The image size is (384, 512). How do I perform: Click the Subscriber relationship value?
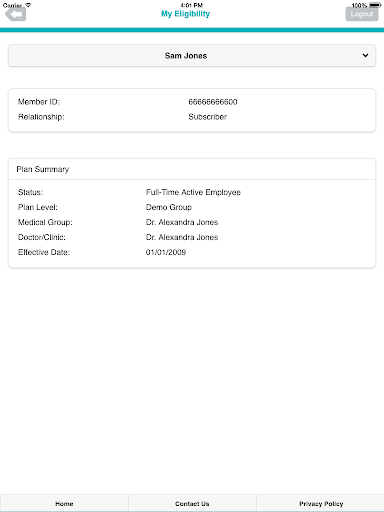point(207,117)
